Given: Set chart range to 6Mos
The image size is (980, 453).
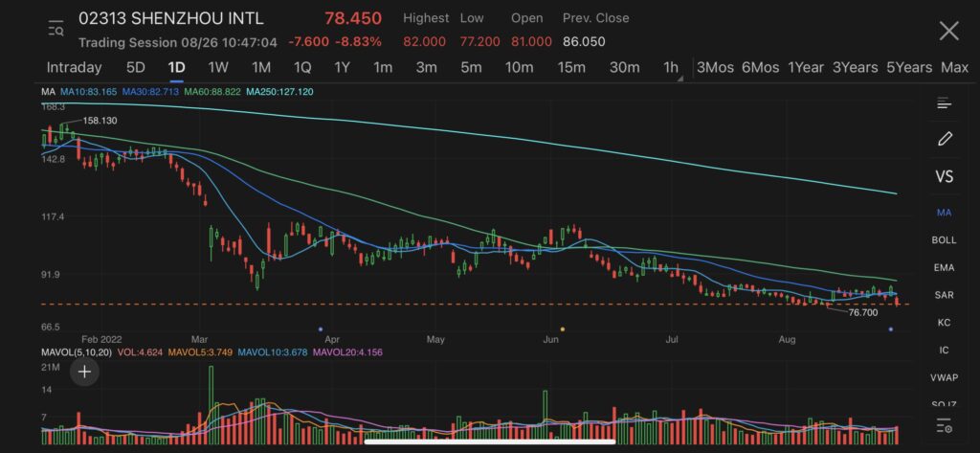Looking at the screenshot, I should tap(760, 68).
